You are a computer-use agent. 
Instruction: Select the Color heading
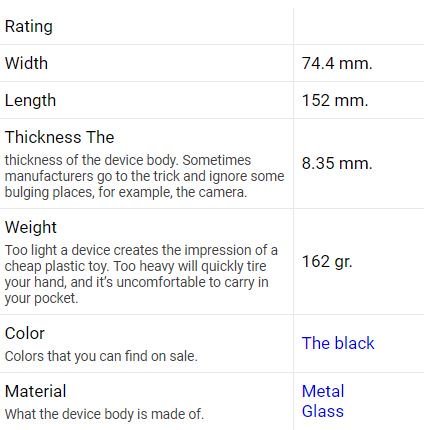(x=25, y=334)
